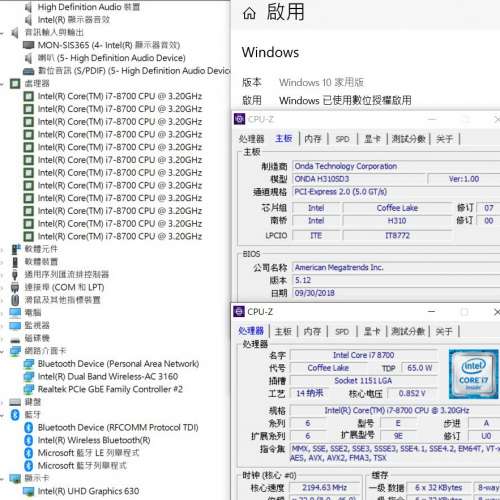Click the 顯示卡 display adapter icon

pyautogui.click(x=15, y=479)
